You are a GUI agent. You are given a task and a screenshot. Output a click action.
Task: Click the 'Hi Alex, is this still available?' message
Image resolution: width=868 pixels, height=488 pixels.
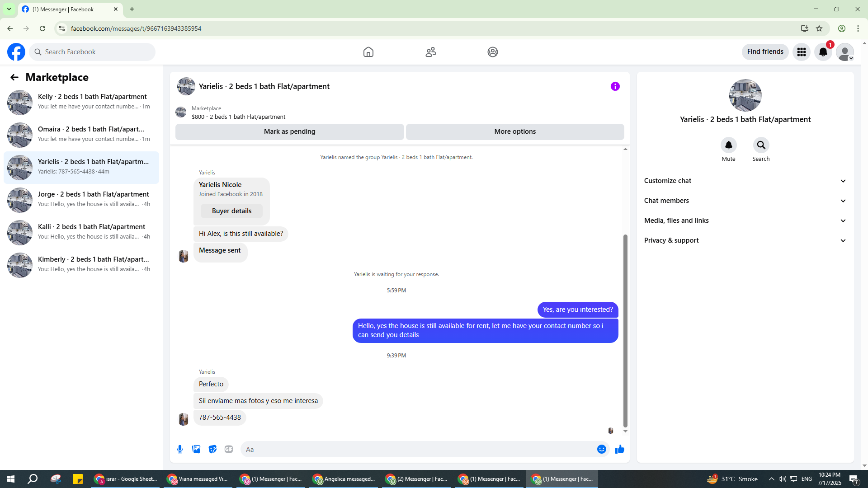tap(241, 234)
